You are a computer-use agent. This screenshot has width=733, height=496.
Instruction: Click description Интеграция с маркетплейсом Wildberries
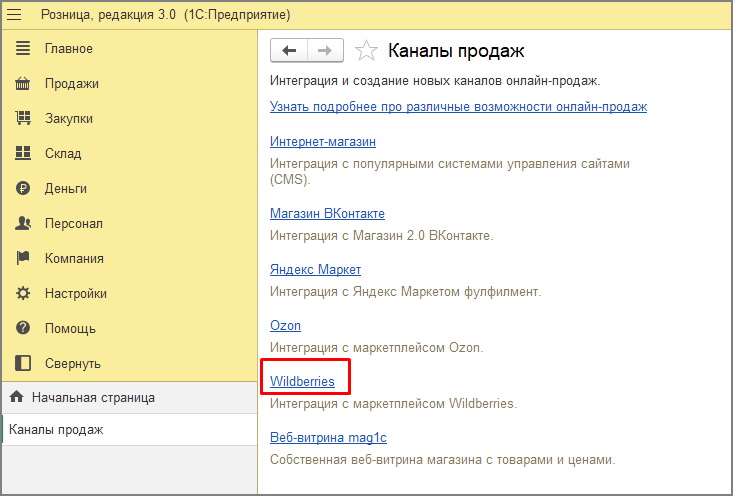[394, 403]
